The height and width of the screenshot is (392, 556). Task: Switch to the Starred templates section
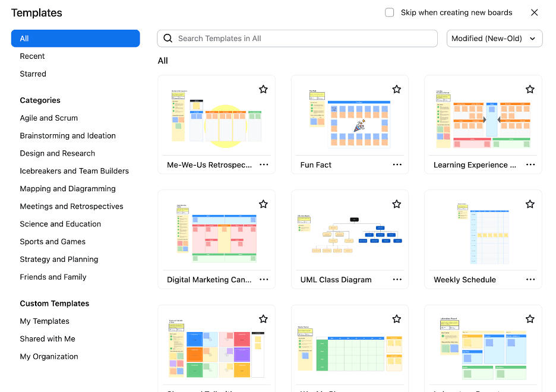(x=33, y=74)
